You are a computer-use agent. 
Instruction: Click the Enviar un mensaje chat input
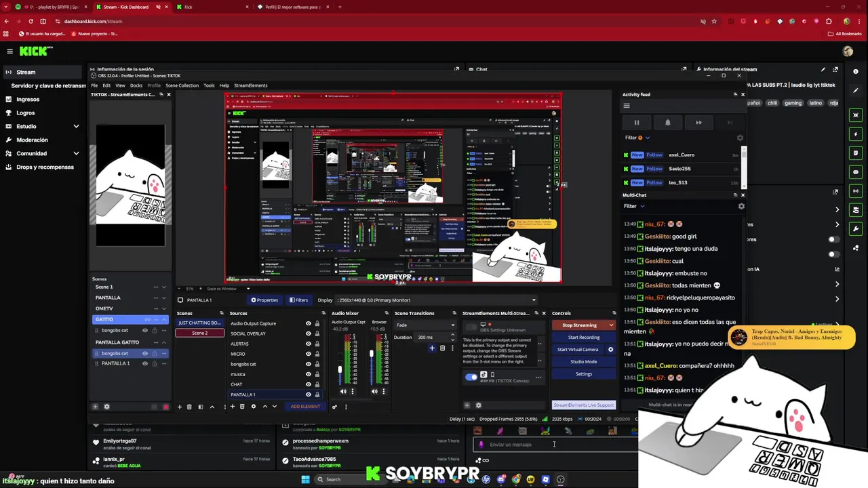coord(556,445)
